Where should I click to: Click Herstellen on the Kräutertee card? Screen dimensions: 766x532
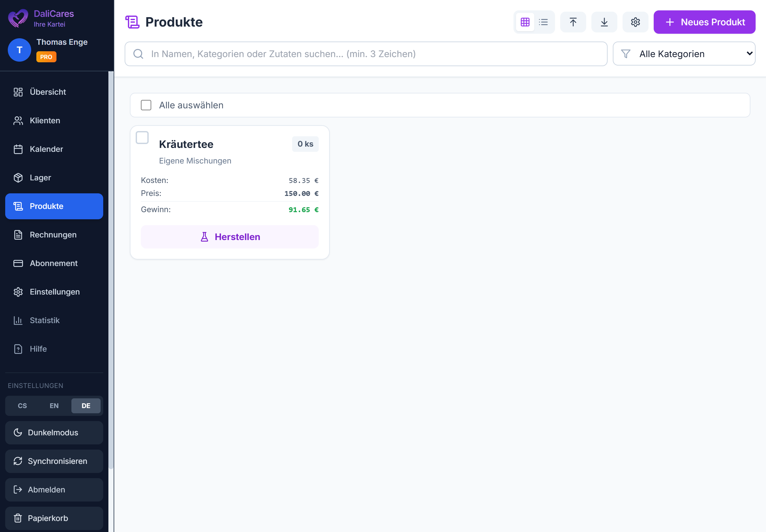pyautogui.click(x=229, y=237)
